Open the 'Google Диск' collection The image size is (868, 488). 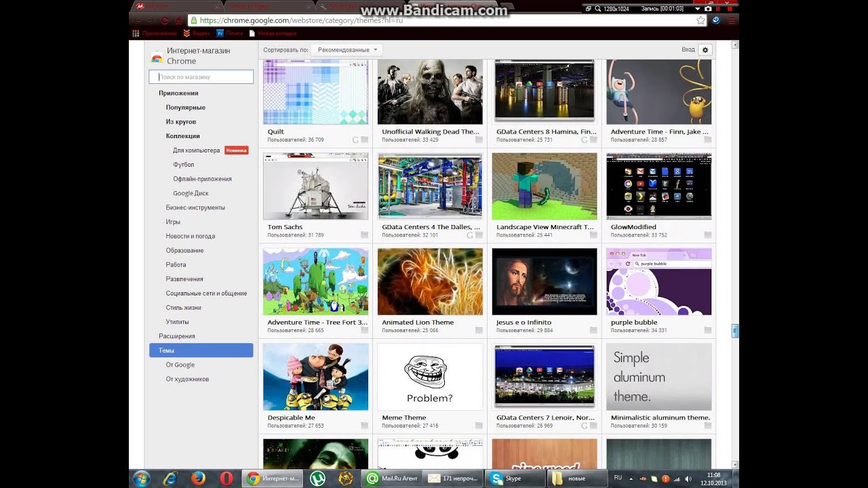point(191,193)
